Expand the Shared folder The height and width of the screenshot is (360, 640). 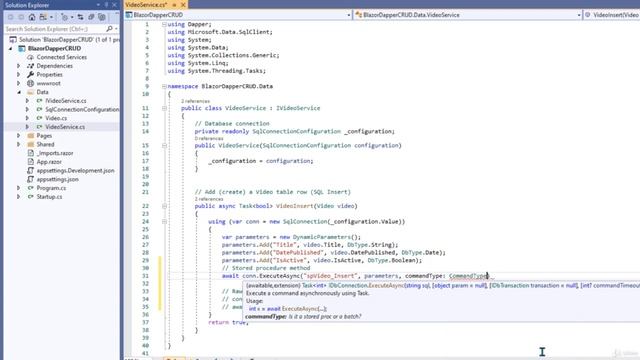tap(18, 144)
